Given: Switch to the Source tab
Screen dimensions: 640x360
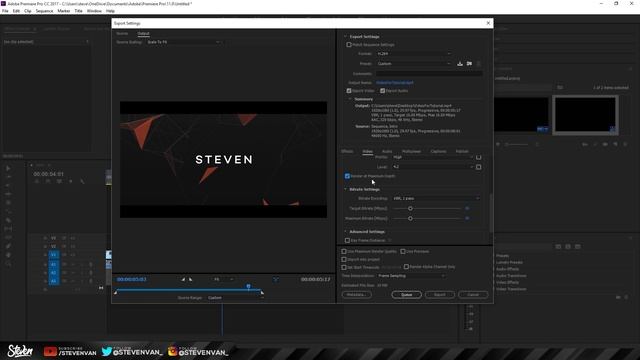Looking at the screenshot, I should [122, 33].
